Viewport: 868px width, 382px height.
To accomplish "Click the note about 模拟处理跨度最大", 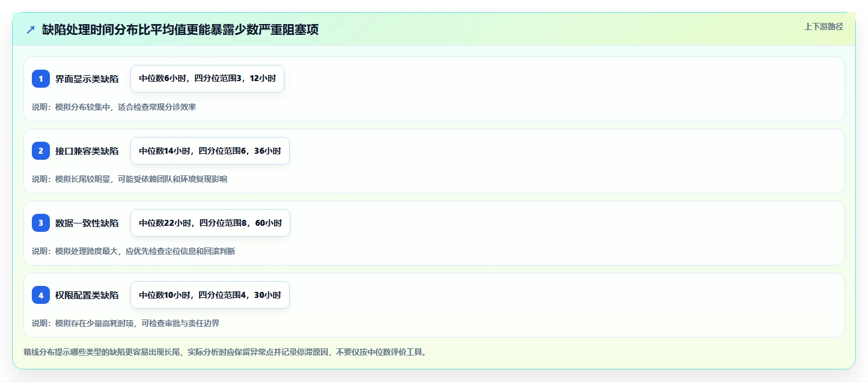I will click(133, 251).
